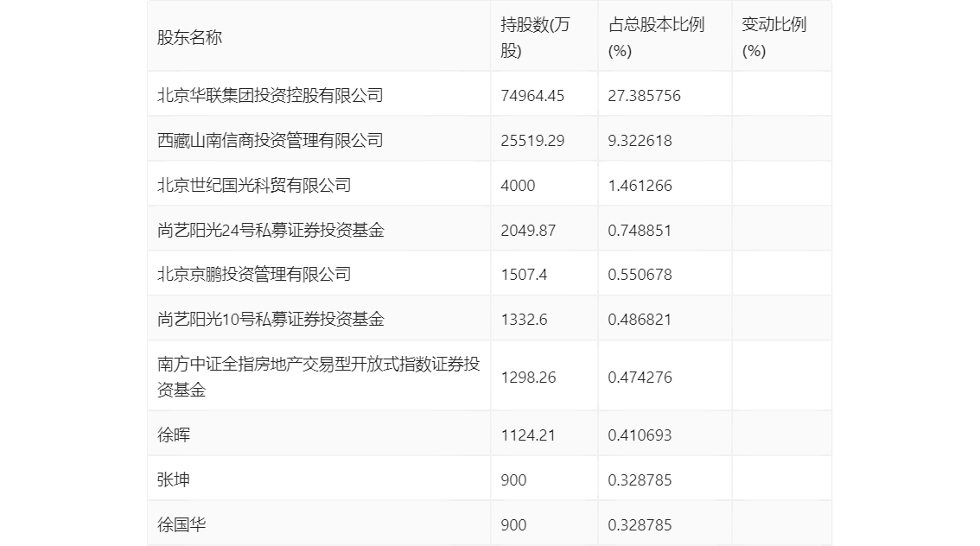Click the 张坤 shareholder name

point(173,479)
